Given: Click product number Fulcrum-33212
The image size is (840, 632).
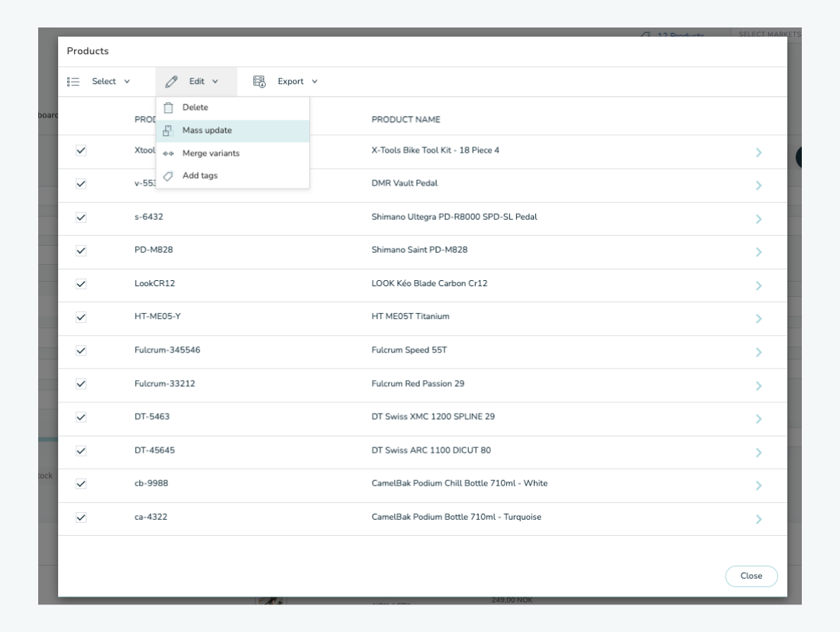Looking at the screenshot, I should pyautogui.click(x=164, y=383).
